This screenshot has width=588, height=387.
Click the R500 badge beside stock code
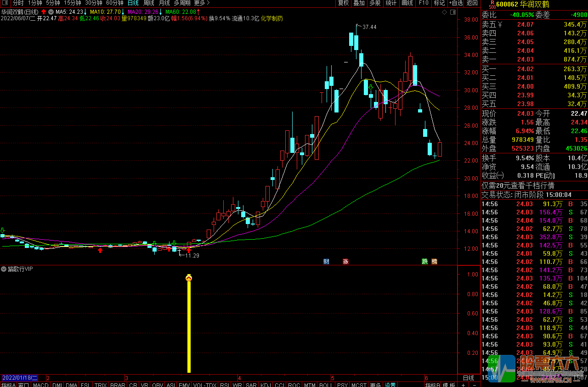point(492,5)
